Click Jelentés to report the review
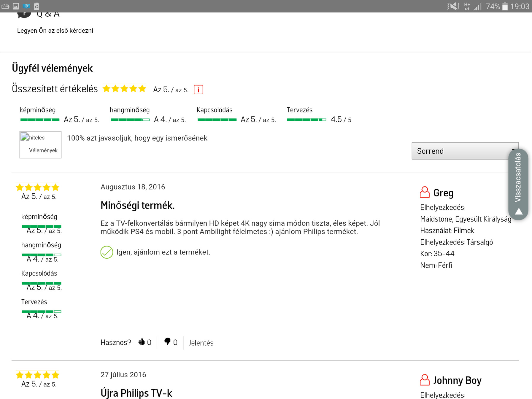532x399 pixels. (201, 343)
